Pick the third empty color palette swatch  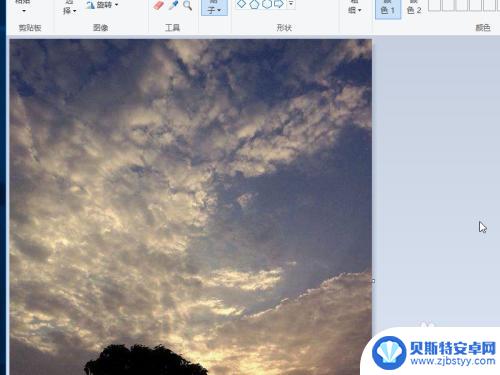pyautogui.click(x=462, y=5)
